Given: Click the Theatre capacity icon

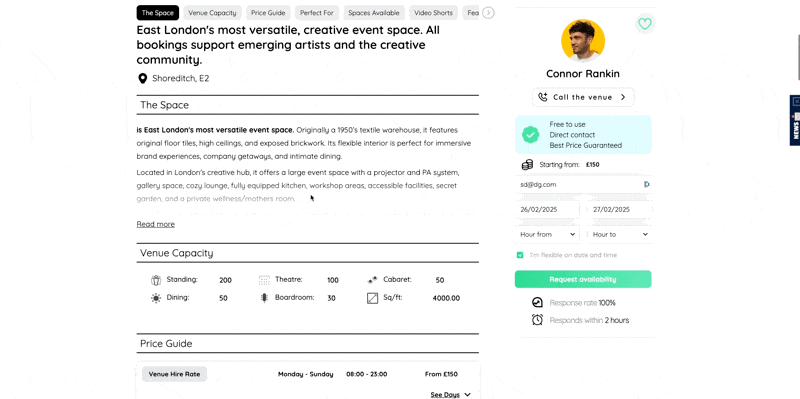Looking at the screenshot, I should pos(264,280).
